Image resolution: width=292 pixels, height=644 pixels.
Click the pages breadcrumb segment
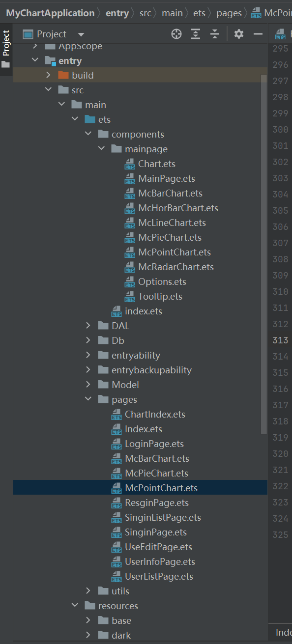point(229,13)
